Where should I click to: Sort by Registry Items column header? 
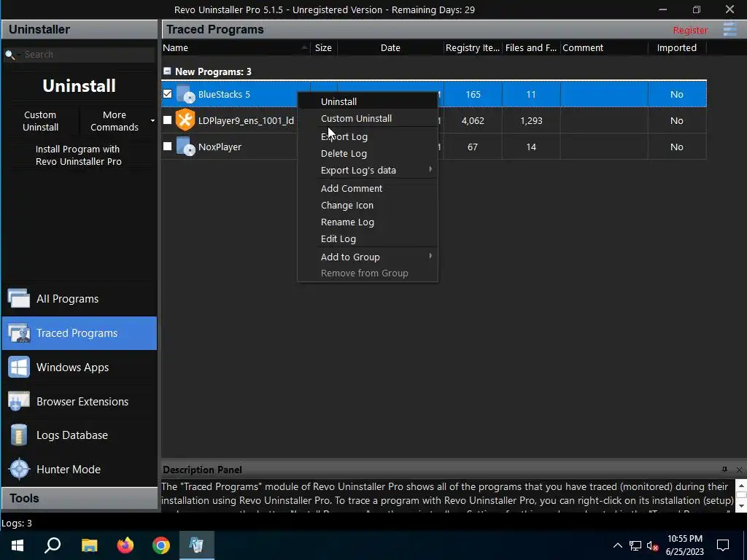tap(472, 47)
